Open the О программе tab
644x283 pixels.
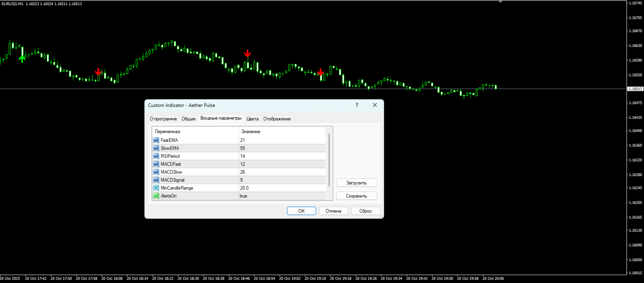coord(163,119)
